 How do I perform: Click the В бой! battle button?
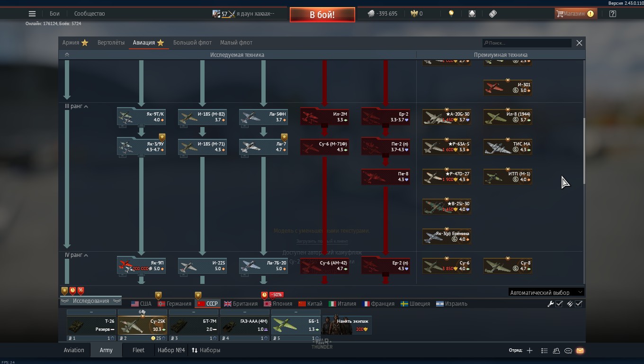322,15
